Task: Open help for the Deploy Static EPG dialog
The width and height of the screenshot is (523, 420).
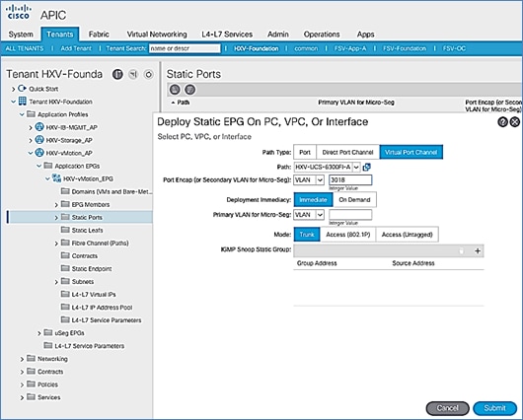Action: coord(502,122)
